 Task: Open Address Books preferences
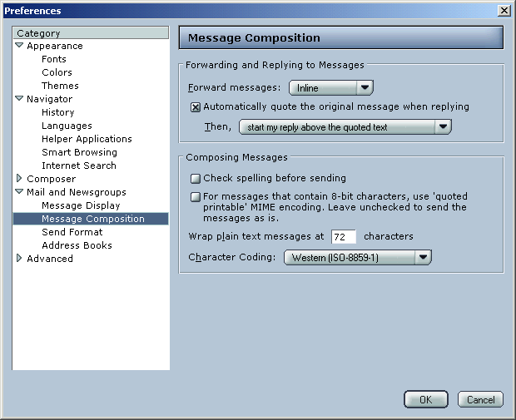tap(77, 245)
